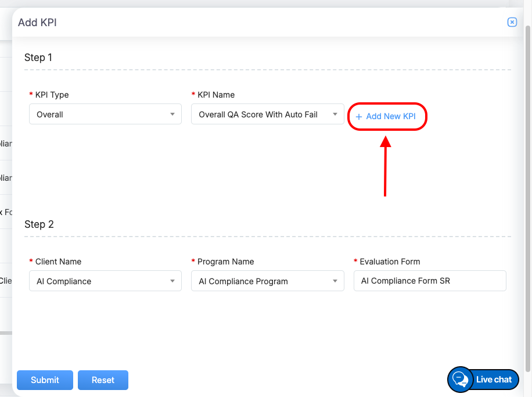
Task: Open the Live chat bubble icon
Action: point(460,380)
